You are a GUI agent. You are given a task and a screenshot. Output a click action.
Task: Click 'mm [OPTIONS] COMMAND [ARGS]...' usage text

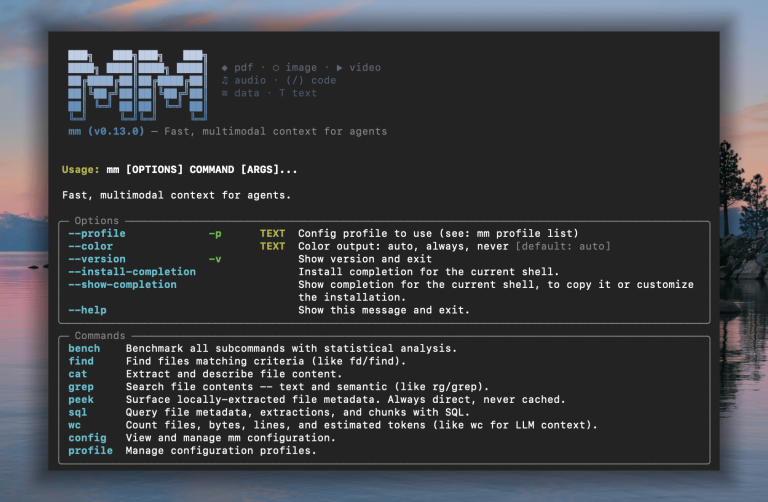click(202, 169)
